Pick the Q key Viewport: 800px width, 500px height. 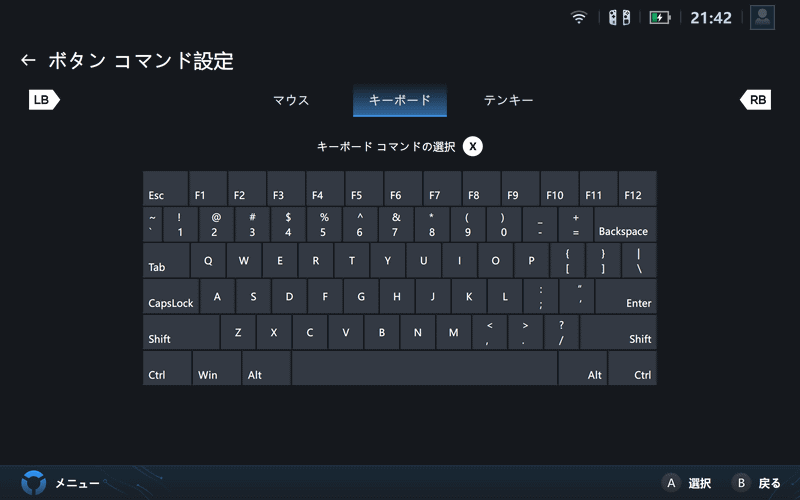208,260
